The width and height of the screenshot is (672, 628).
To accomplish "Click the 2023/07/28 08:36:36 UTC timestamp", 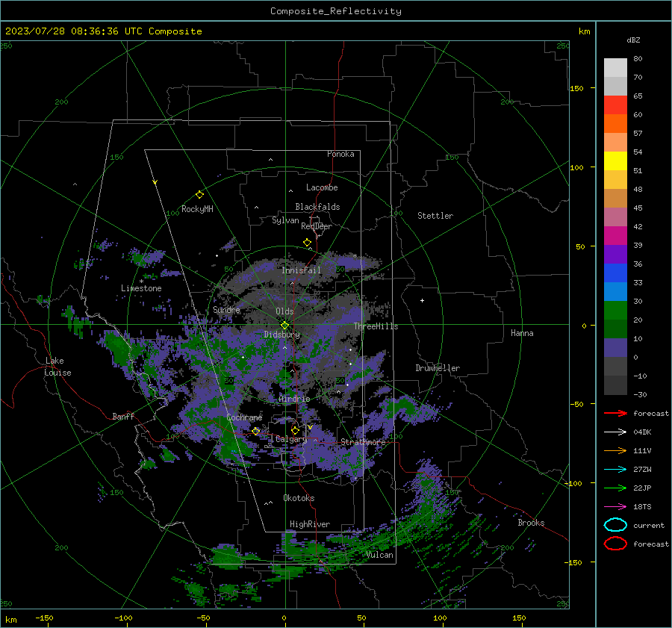I will click(74, 31).
